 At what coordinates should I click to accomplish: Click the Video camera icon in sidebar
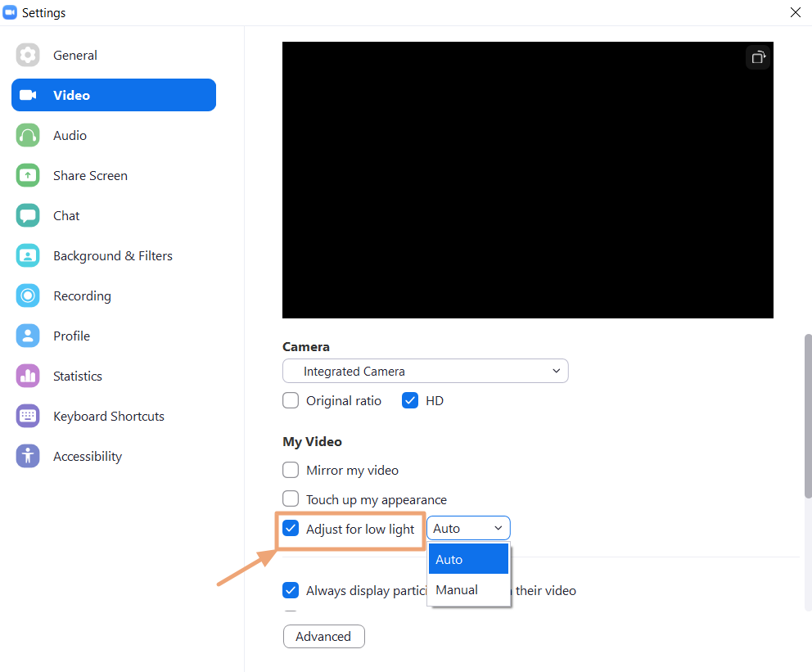[x=27, y=95]
